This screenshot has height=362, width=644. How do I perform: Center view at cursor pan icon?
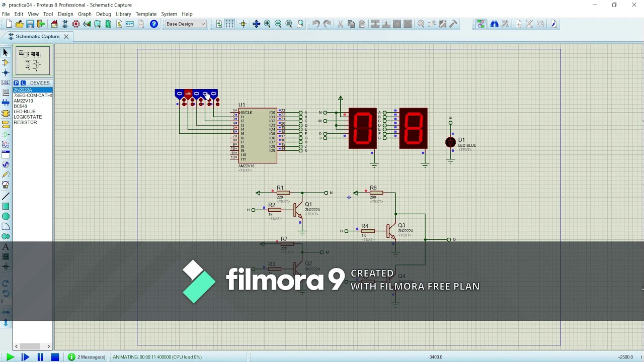256,24
